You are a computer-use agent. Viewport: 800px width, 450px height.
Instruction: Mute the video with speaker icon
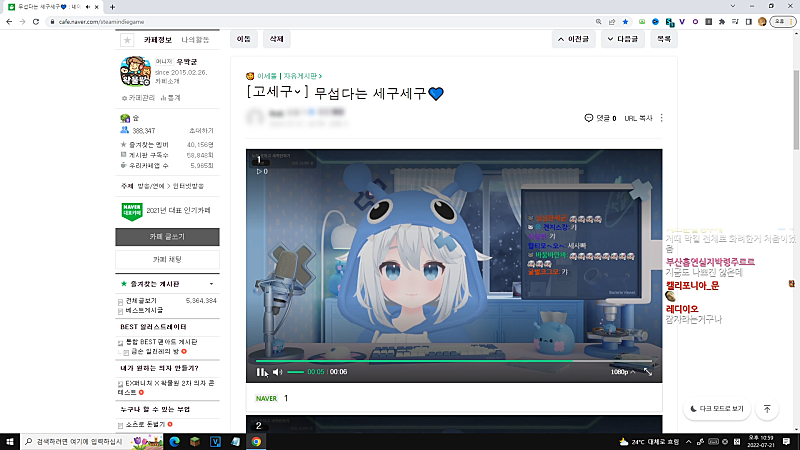click(x=278, y=372)
